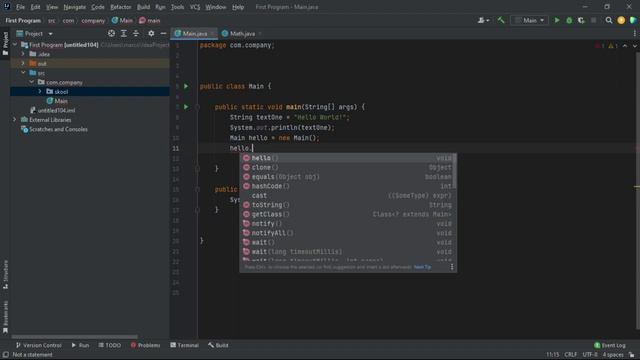Screen dimensions: 640x360
Task: Open the Refactor menu
Action: pos(121,7)
